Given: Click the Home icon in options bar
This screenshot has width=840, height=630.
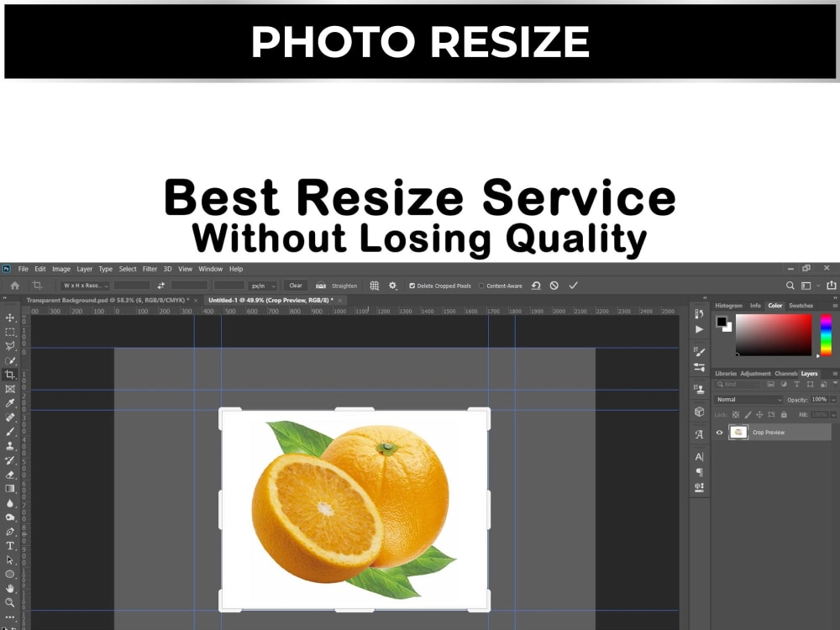Looking at the screenshot, I should (15, 286).
